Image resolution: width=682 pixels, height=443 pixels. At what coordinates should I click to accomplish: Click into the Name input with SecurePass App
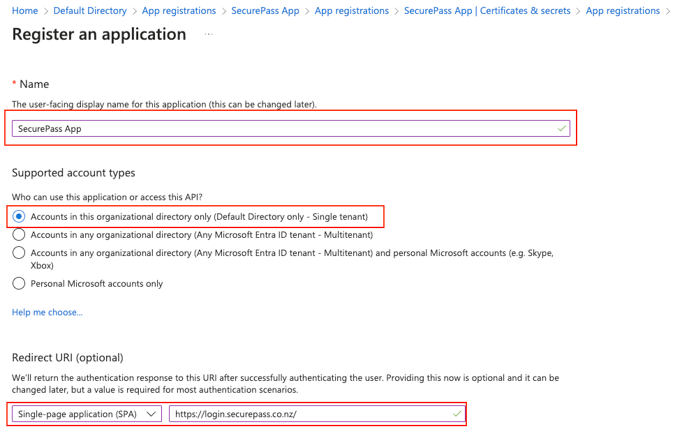(x=280, y=129)
